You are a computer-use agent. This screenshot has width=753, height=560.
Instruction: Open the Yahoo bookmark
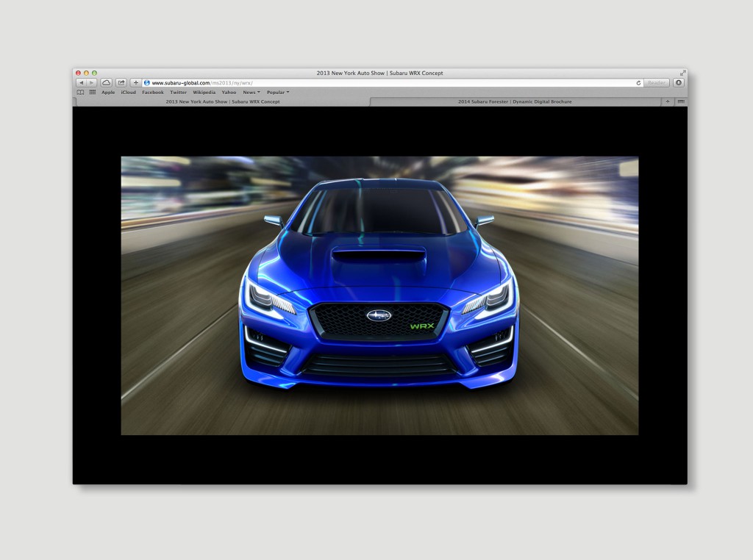tap(229, 92)
